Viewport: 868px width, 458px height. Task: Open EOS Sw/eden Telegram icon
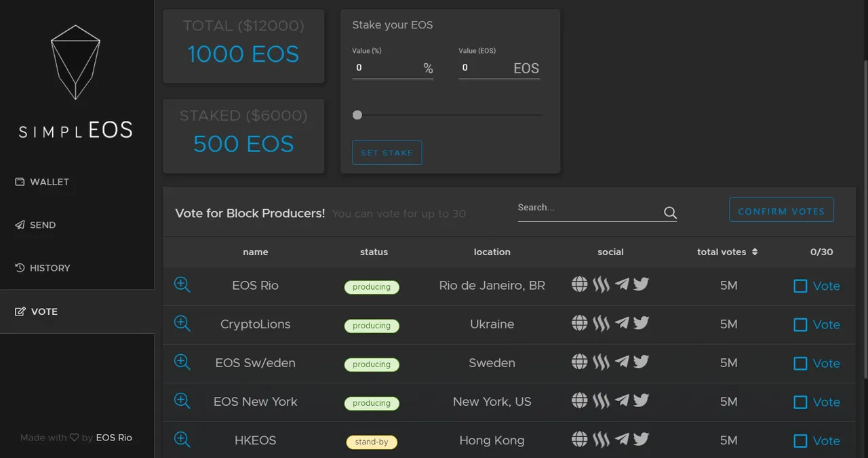[622, 362]
